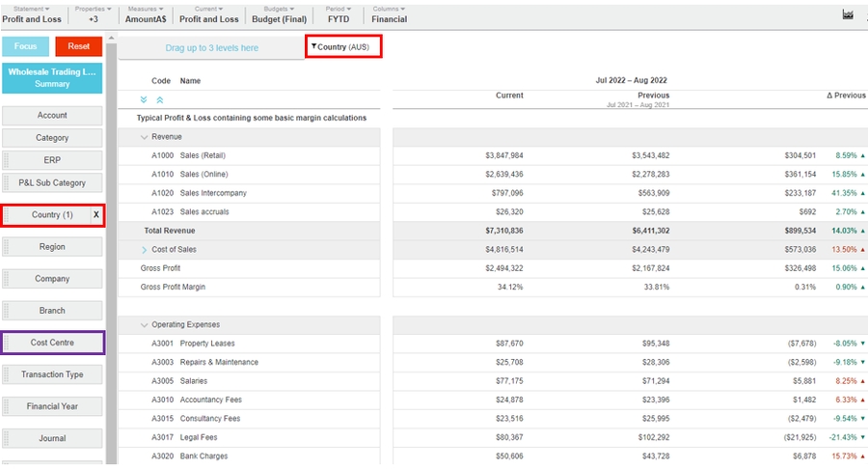Viewport: 868px width, 469px height.
Task: Select the Cost Centre dimension
Action: 52,343
